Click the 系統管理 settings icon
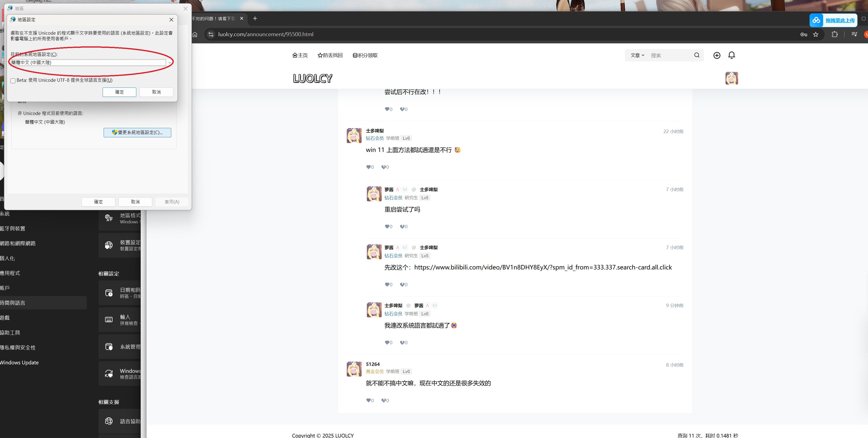 coord(109,347)
